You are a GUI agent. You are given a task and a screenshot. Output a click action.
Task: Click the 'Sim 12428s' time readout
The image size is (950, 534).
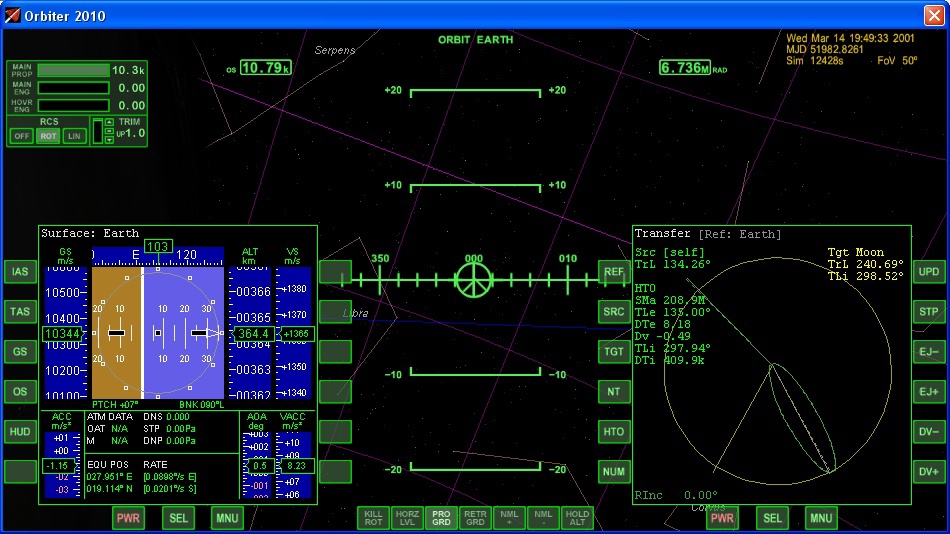(814, 61)
